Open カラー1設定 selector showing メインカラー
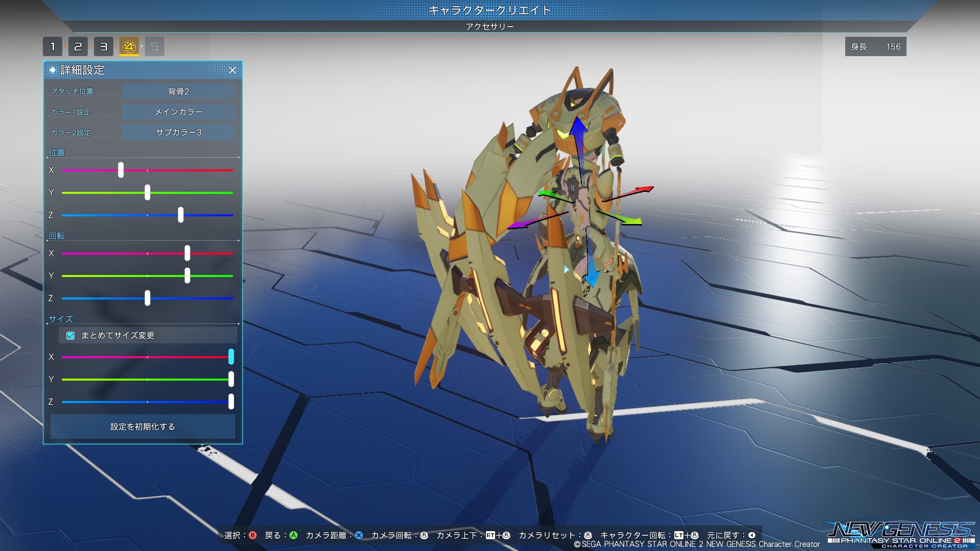 coord(178,112)
